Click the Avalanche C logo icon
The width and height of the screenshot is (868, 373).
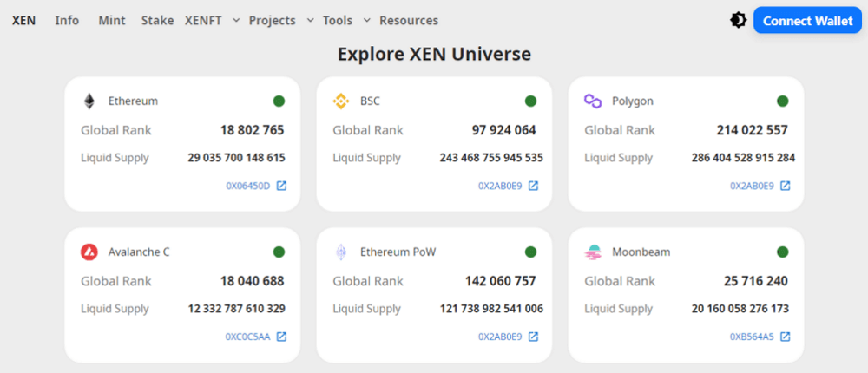(x=89, y=252)
